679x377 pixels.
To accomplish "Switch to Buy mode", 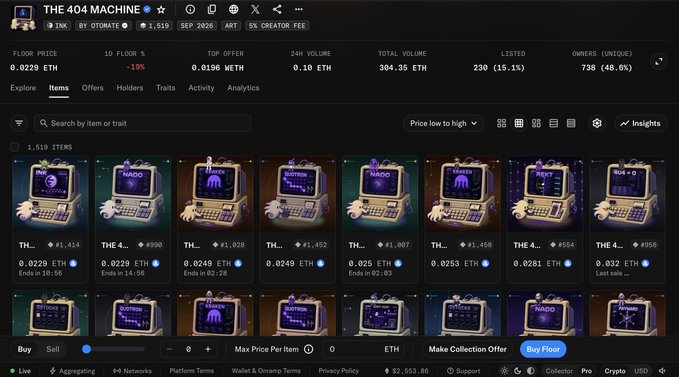I will (x=24, y=349).
